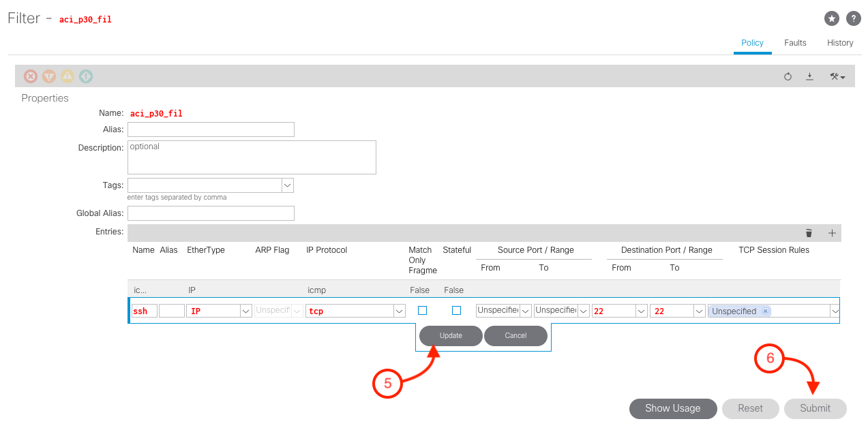868x430 pixels.
Task: Click the orange major fault icon
Action: coord(49,76)
